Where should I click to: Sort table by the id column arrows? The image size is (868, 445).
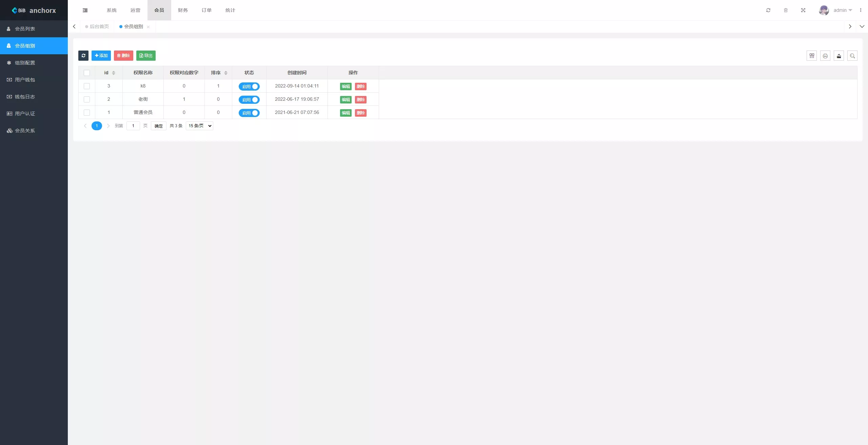click(x=114, y=73)
